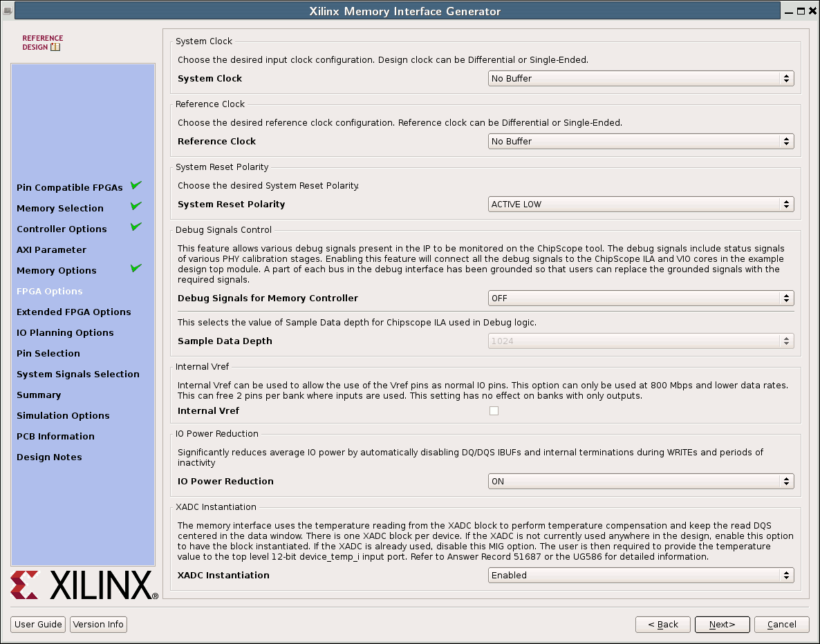Go to Simulation Options step
The height and width of the screenshot is (644, 820).
[x=64, y=415]
